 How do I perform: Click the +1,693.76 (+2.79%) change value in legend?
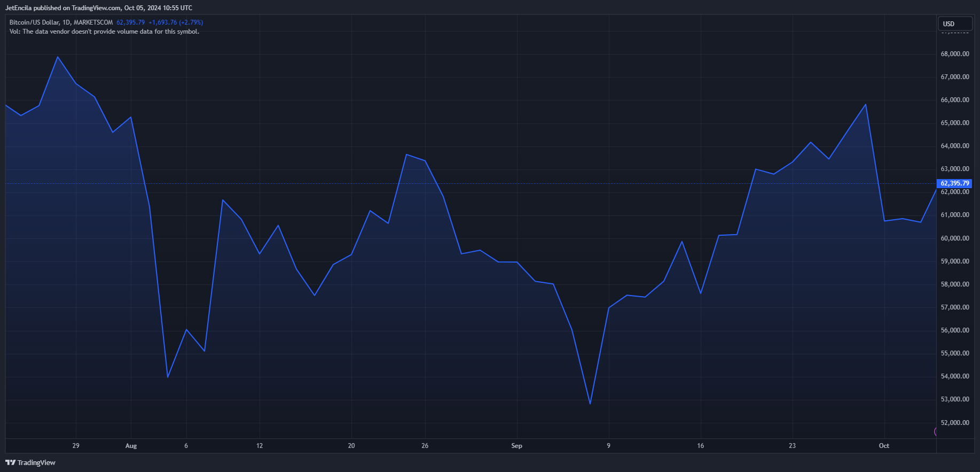pos(175,22)
